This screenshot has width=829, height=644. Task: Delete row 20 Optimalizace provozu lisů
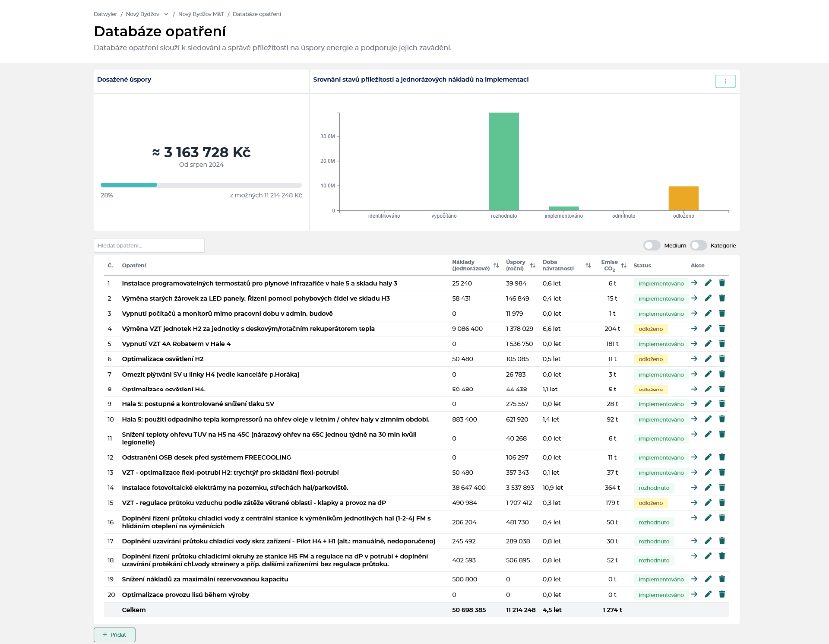722,594
